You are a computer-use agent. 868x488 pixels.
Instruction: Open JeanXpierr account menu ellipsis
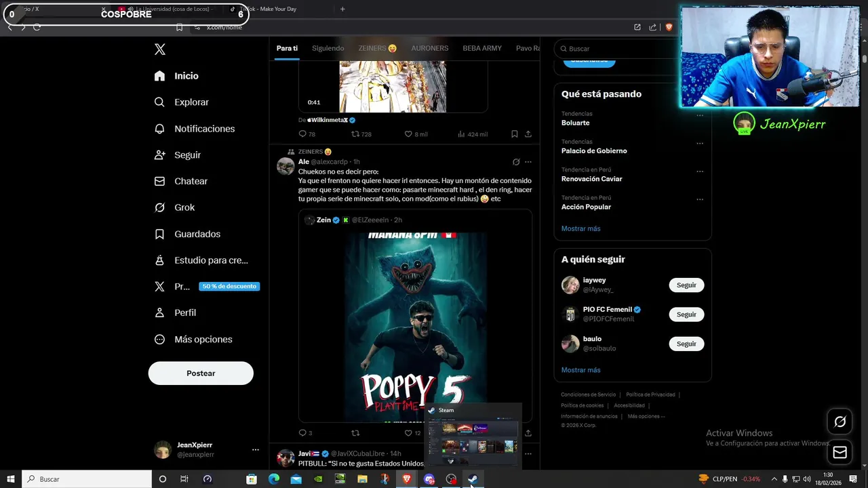click(256, 450)
